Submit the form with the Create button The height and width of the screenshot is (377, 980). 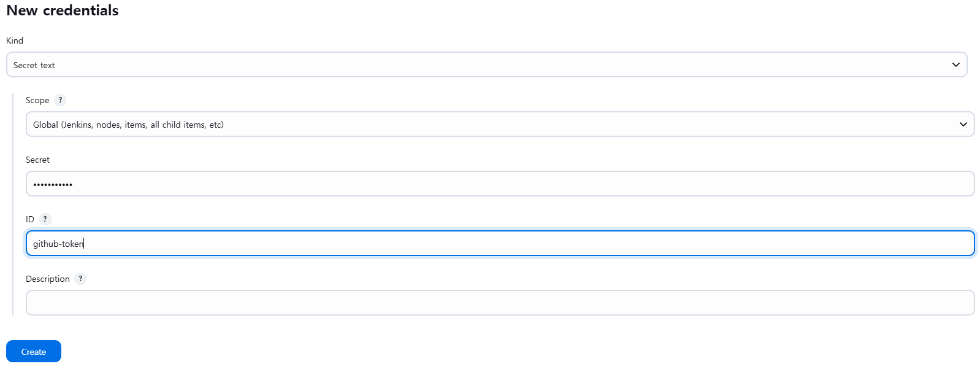point(34,351)
